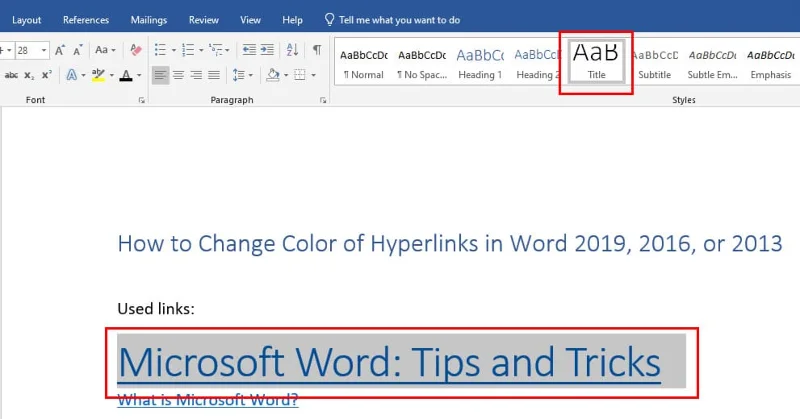
Task: Switch to the References tab
Action: coord(86,20)
